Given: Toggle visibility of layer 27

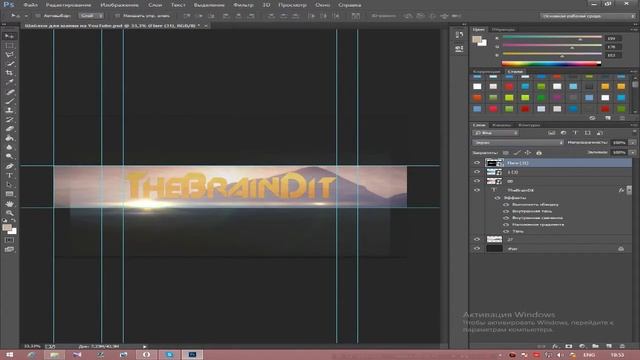Looking at the screenshot, I should tap(477, 240).
